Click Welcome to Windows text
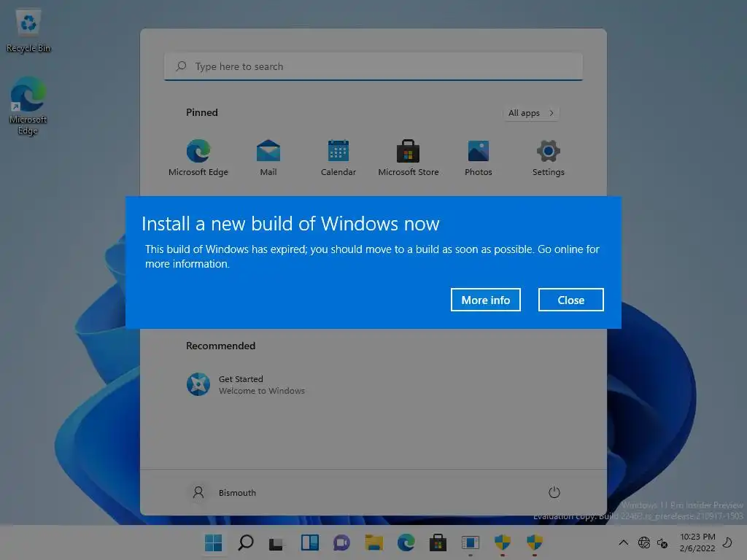 [262, 391]
